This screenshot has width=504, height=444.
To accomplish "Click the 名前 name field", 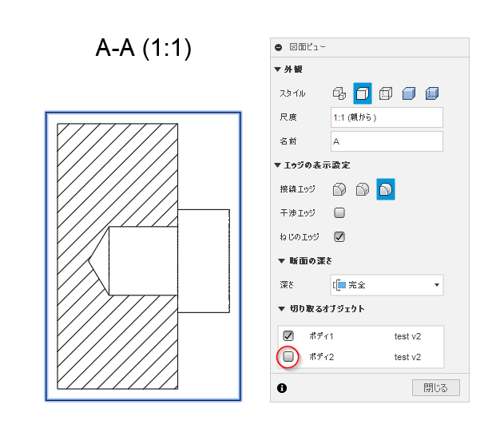I will pos(387,141).
